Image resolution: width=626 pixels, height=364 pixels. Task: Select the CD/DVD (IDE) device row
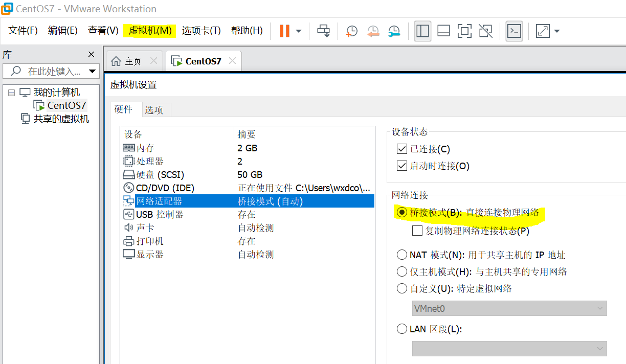249,188
